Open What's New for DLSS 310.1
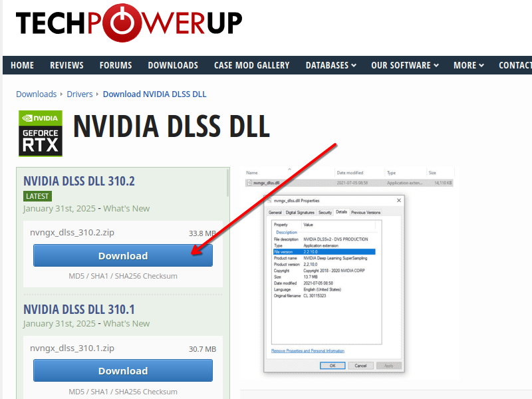The image size is (532, 399). (x=126, y=324)
